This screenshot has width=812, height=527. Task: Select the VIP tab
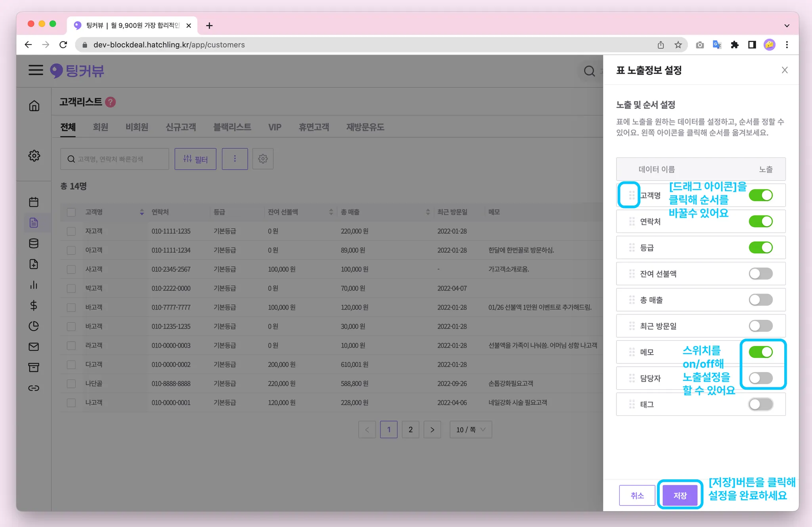[x=274, y=127]
